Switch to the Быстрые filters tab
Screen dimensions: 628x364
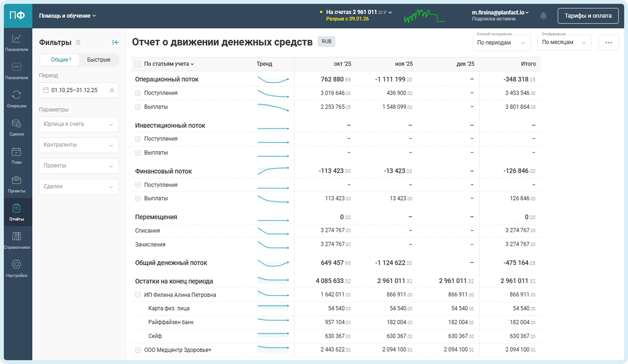[x=98, y=60]
